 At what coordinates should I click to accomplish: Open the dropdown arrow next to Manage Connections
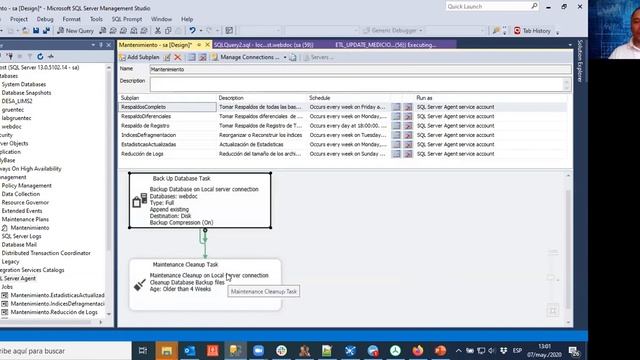point(285,57)
